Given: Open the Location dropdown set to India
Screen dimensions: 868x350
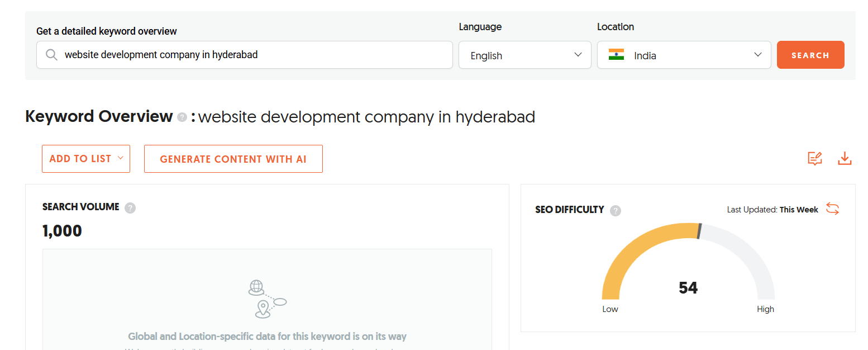Looking at the screenshot, I should click(x=684, y=55).
